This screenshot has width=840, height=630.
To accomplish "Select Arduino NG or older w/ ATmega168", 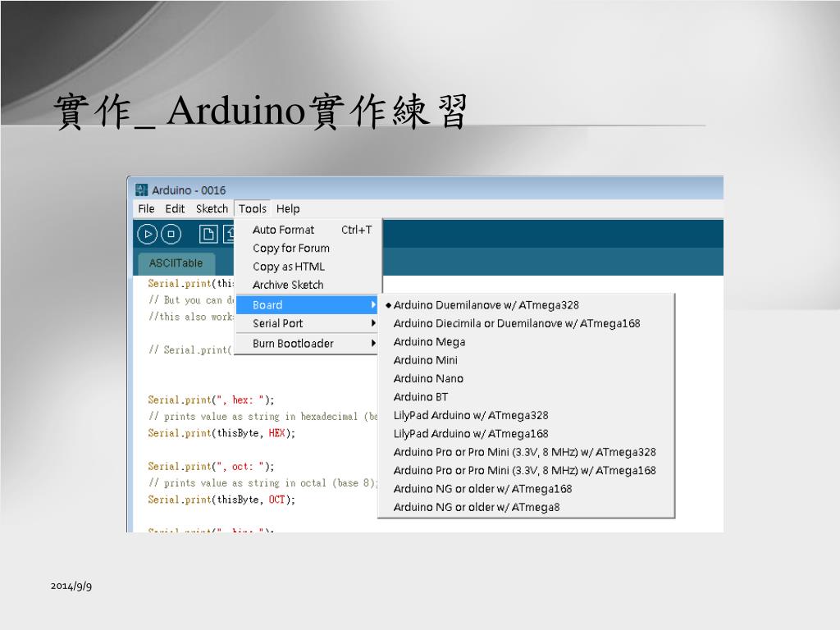I will click(526, 489).
